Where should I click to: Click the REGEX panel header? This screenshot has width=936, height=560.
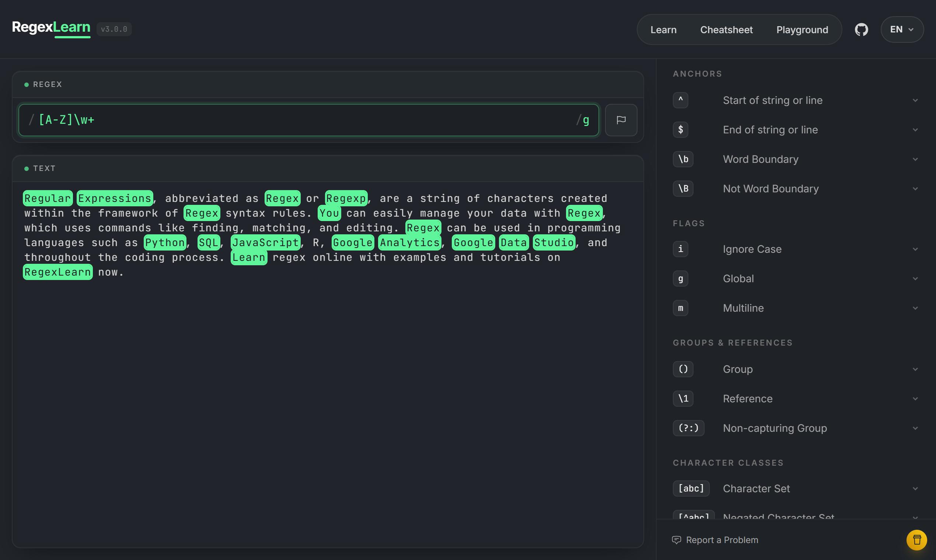[x=328, y=84]
